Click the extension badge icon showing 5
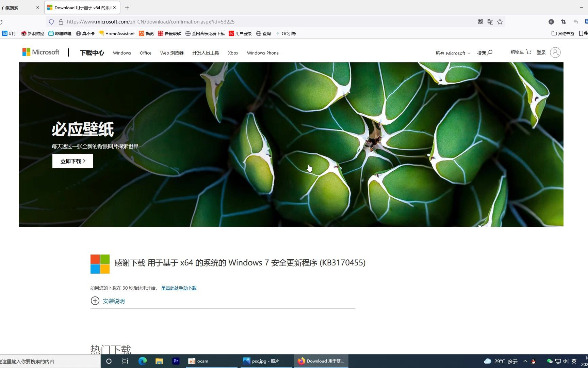This screenshot has height=368, width=588. tap(551, 22)
